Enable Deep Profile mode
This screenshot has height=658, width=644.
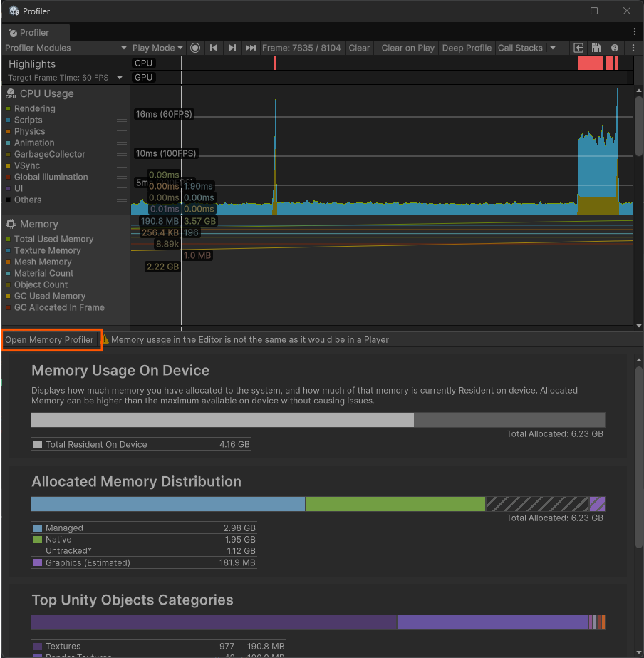click(467, 48)
